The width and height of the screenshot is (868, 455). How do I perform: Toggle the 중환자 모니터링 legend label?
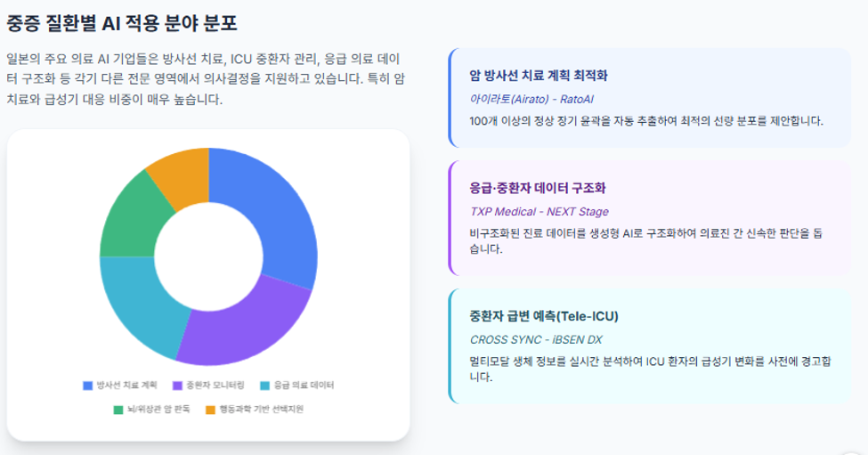(215, 386)
